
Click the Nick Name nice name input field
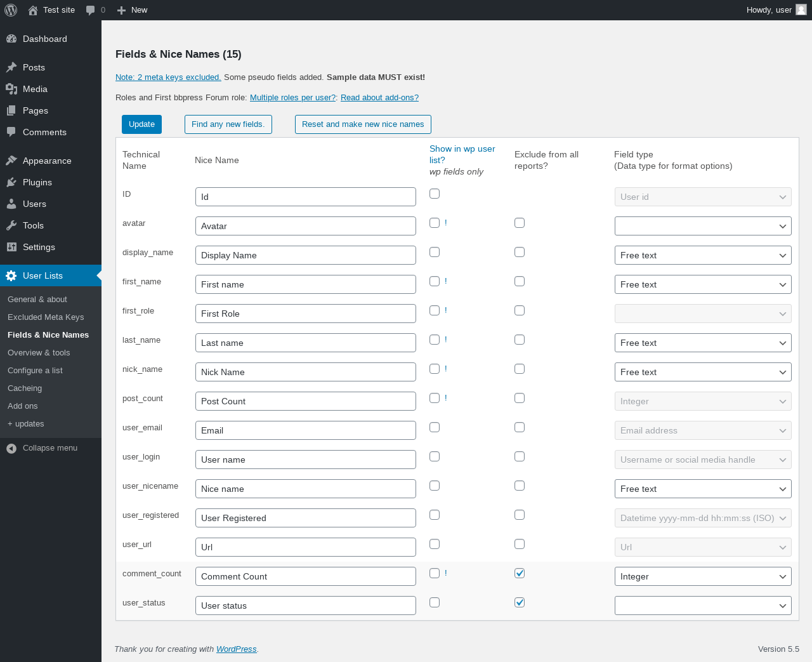tap(305, 372)
